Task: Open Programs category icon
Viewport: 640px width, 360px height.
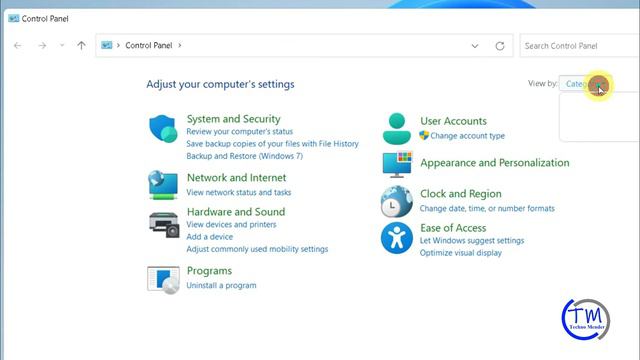Action: point(163,280)
